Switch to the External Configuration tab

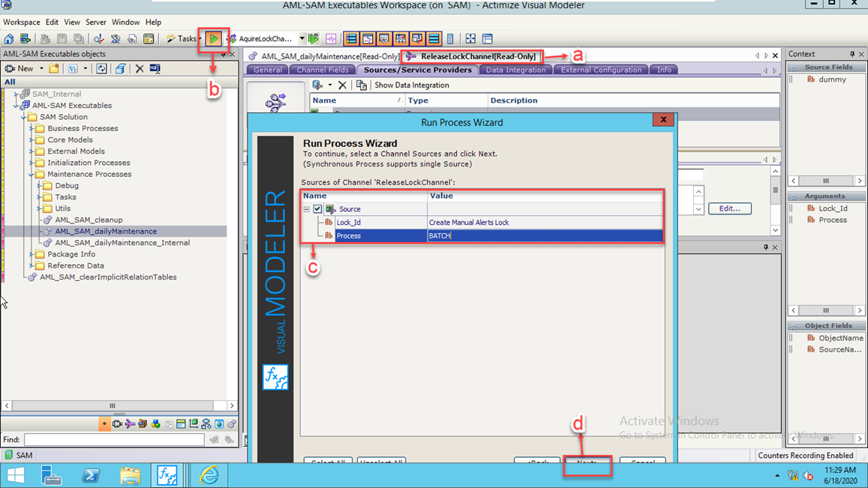(x=601, y=70)
